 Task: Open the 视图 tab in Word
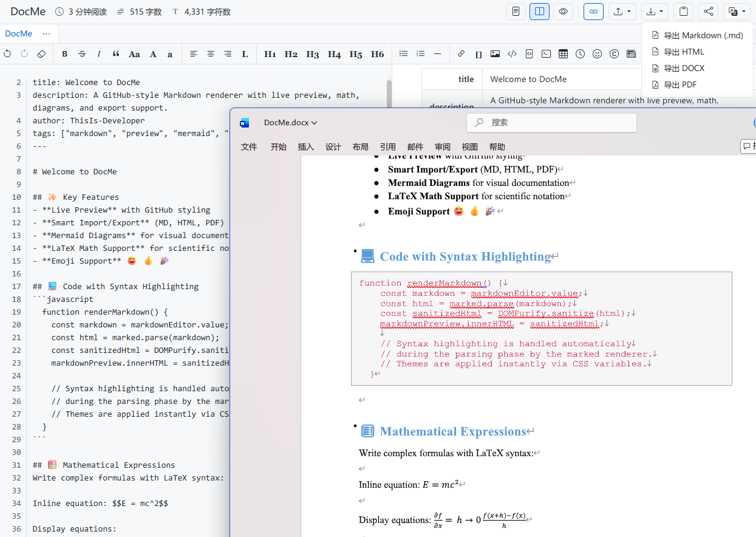[470, 147]
